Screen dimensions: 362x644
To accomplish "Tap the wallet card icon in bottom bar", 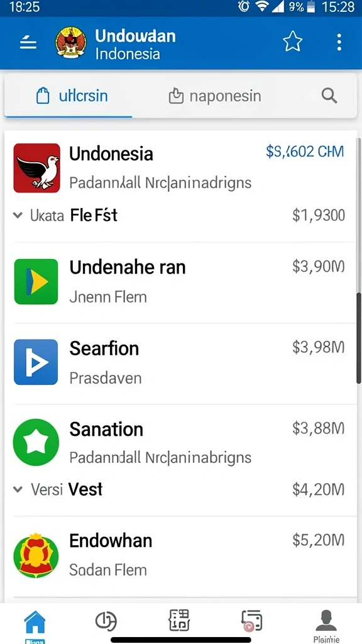I will click(251, 621).
